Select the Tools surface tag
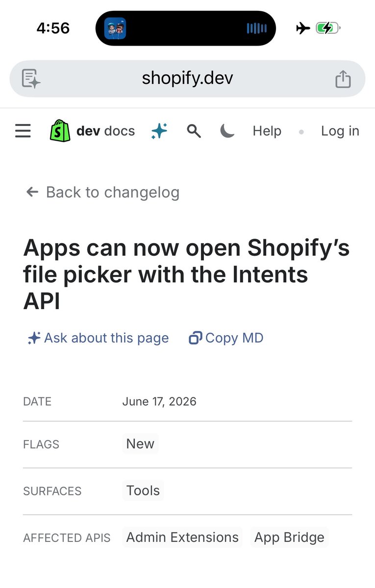 pos(143,490)
